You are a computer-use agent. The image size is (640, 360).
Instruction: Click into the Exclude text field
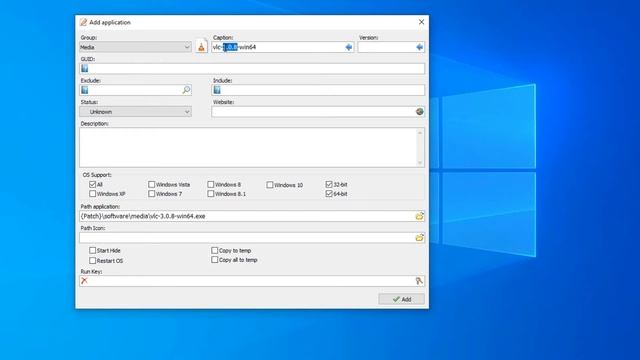pos(135,90)
